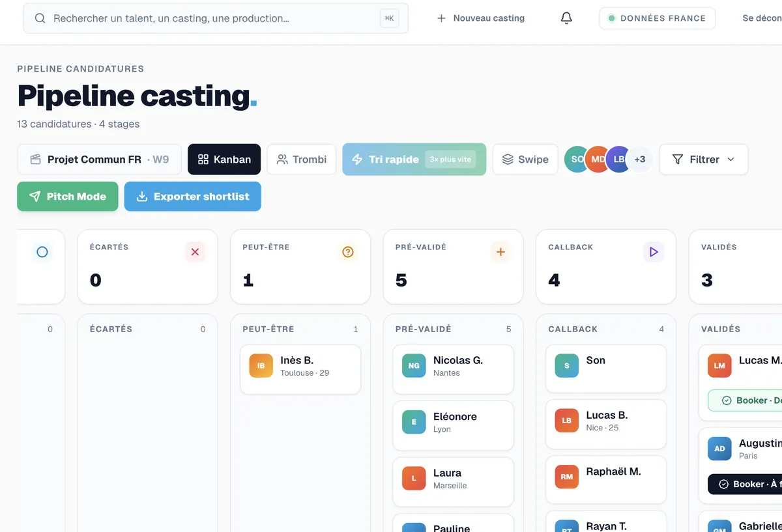Switch to Kanban view
Viewport: 782px width, 532px height.
click(224, 160)
